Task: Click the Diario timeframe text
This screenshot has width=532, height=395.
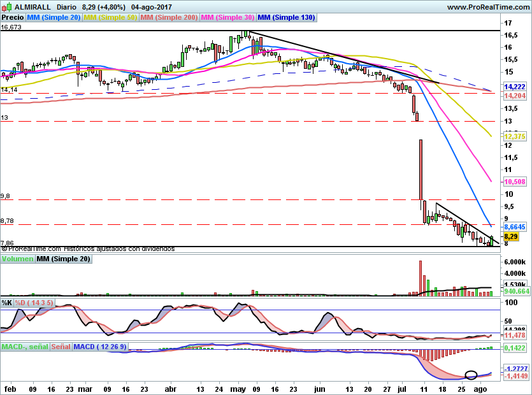Action: point(67,7)
